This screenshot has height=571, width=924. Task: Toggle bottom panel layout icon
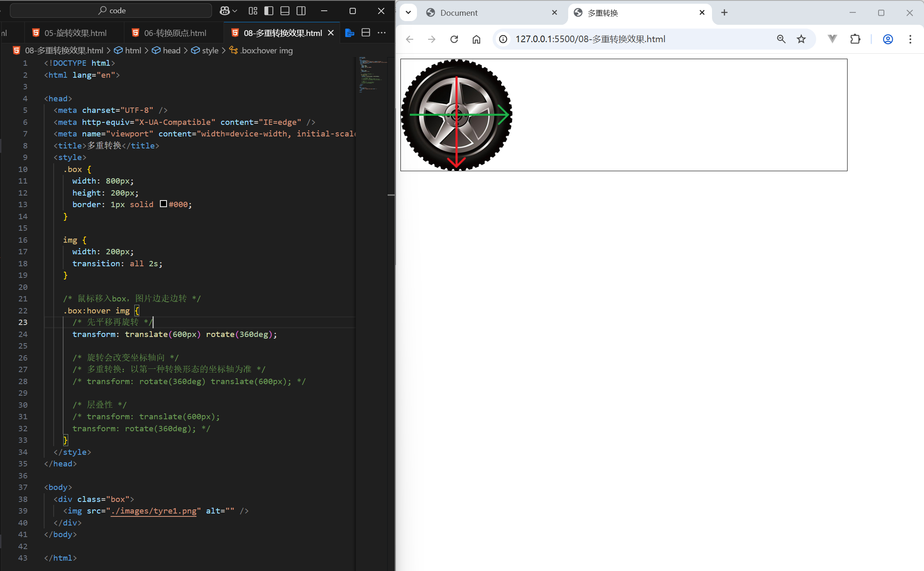click(x=285, y=11)
